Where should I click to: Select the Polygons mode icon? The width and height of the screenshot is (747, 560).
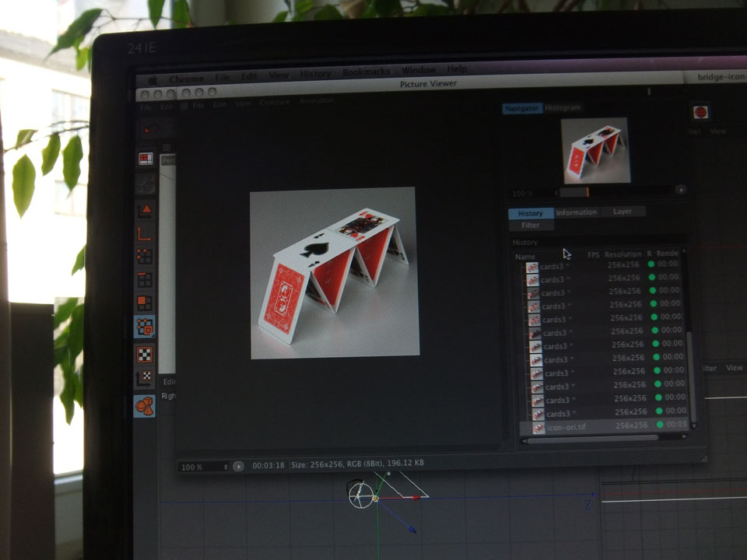click(x=145, y=303)
